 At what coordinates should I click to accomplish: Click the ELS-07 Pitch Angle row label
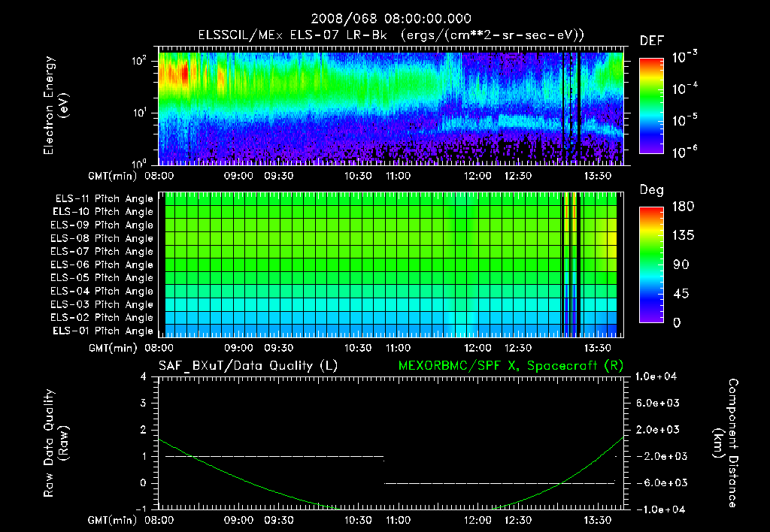point(102,251)
